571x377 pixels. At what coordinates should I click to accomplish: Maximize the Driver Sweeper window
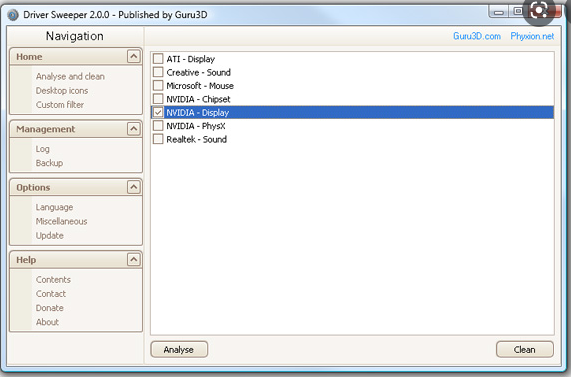click(517, 12)
